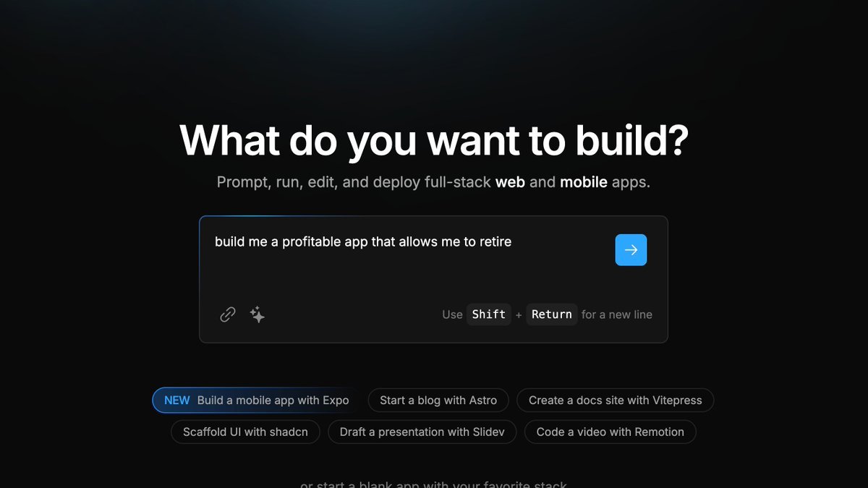Choose "Build a mobile app with Expo"
Viewport: 868px width, 488px height.
pos(273,400)
